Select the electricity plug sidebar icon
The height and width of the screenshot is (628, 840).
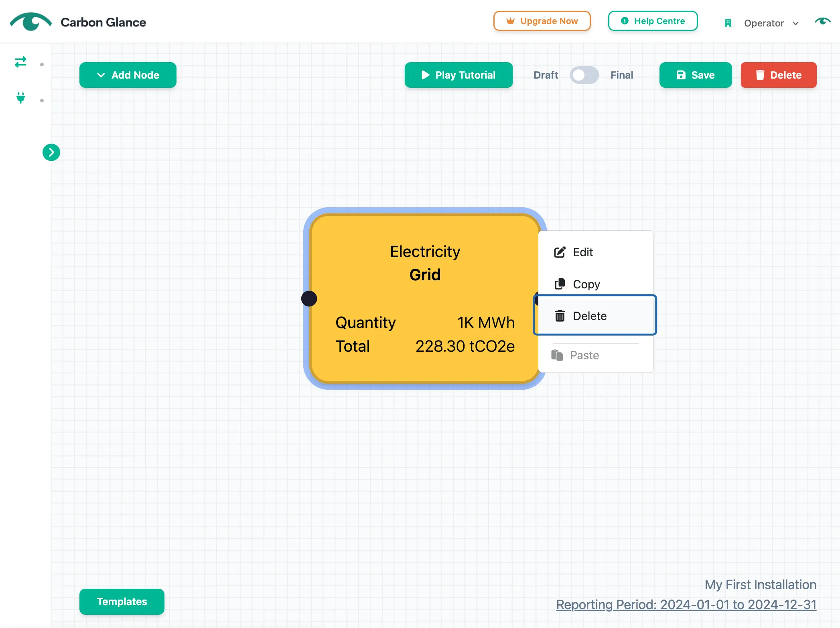[x=20, y=98]
